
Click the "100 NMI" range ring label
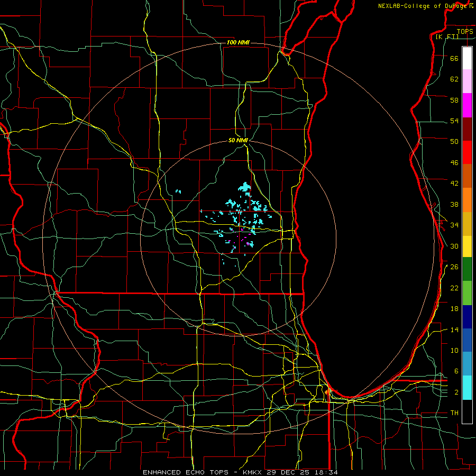(x=238, y=42)
